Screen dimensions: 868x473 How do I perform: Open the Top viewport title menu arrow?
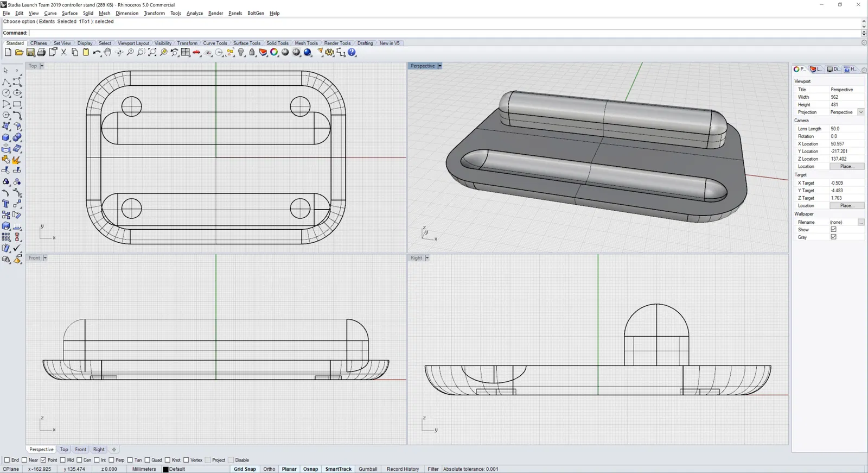coord(42,66)
